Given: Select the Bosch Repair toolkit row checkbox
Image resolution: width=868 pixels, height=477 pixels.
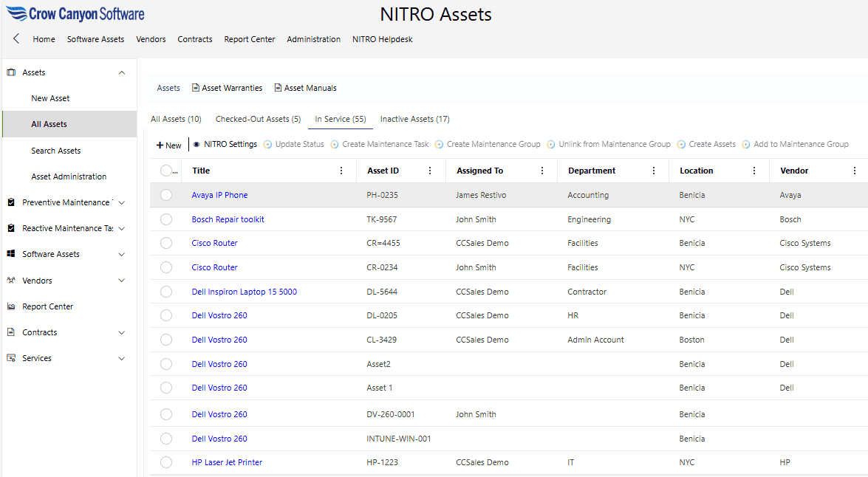Looking at the screenshot, I should tap(166, 219).
